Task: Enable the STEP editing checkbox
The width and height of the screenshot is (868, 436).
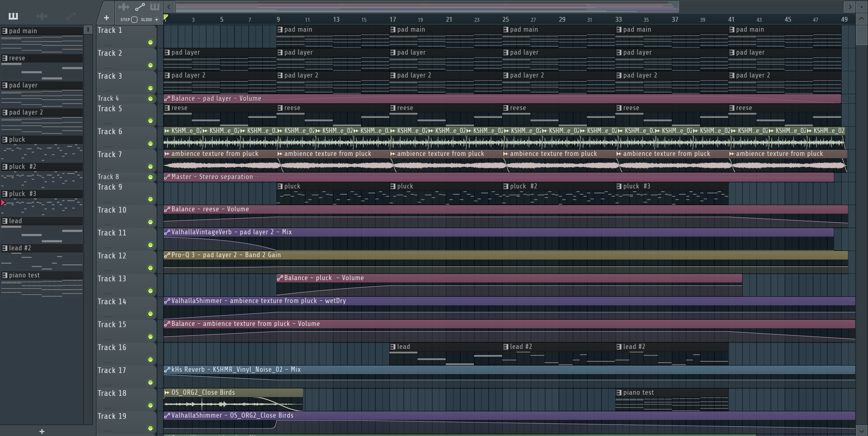Action: point(134,20)
